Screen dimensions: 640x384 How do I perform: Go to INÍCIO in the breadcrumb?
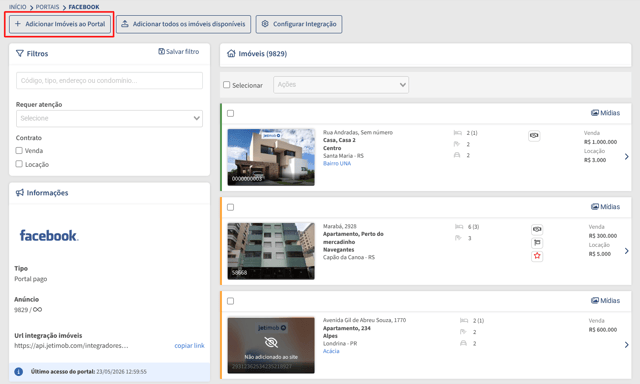(x=18, y=7)
